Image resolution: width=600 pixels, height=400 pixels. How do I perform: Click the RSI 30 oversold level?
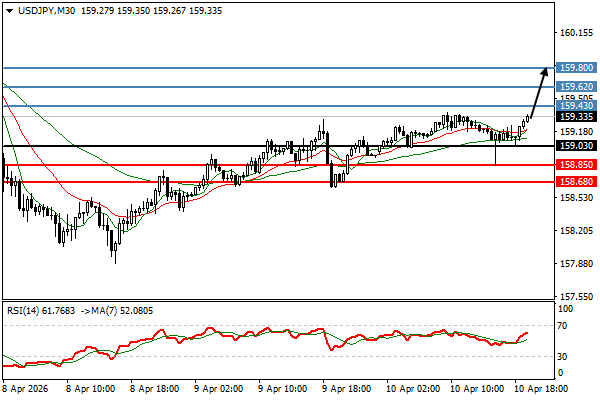click(565, 356)
